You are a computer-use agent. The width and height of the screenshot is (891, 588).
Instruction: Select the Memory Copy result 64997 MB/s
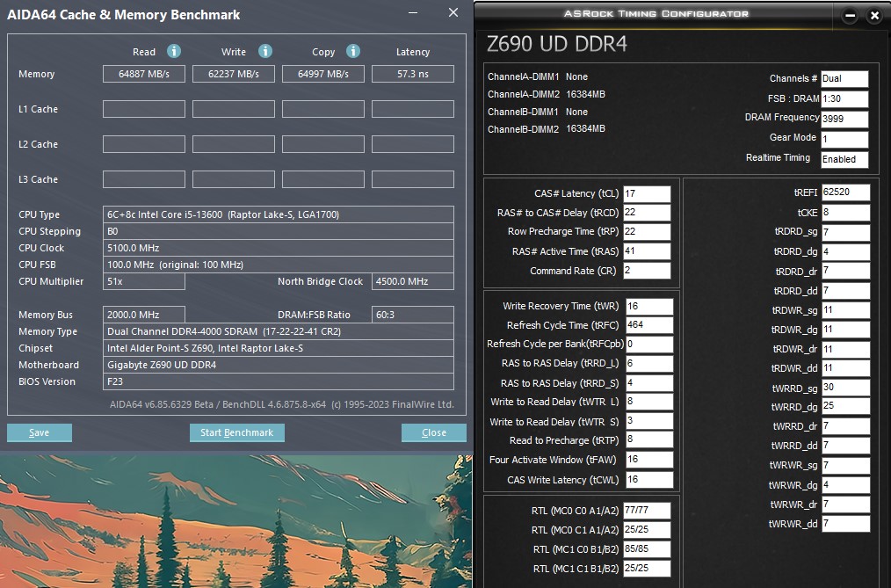coord(322,74)
